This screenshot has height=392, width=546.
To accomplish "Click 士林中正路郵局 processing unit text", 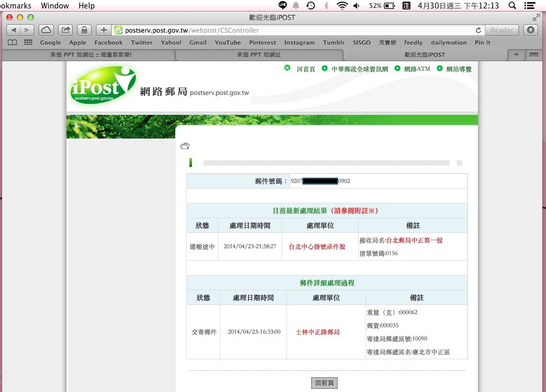I will (x=318, y=332).
